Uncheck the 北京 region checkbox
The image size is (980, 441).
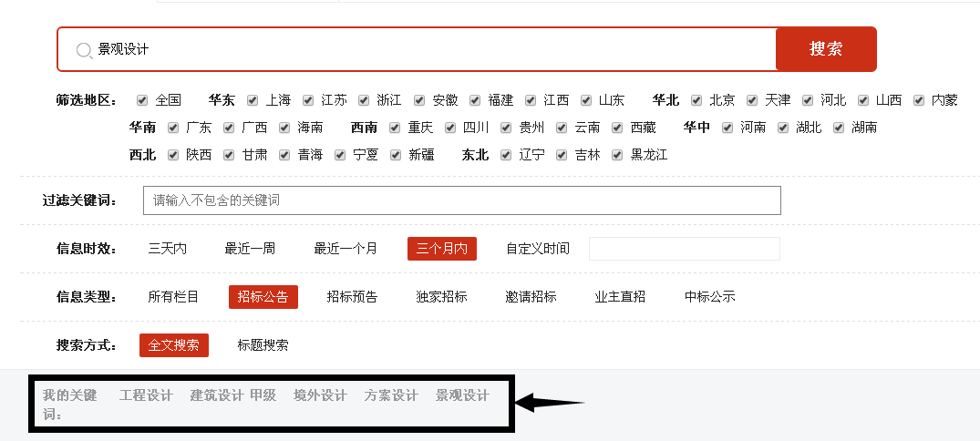[x=696, y=100]
